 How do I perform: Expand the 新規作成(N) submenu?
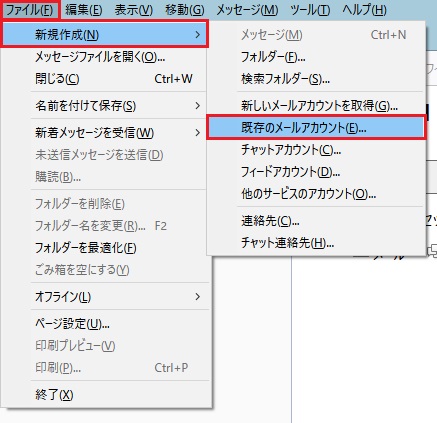tap(105, 34)
